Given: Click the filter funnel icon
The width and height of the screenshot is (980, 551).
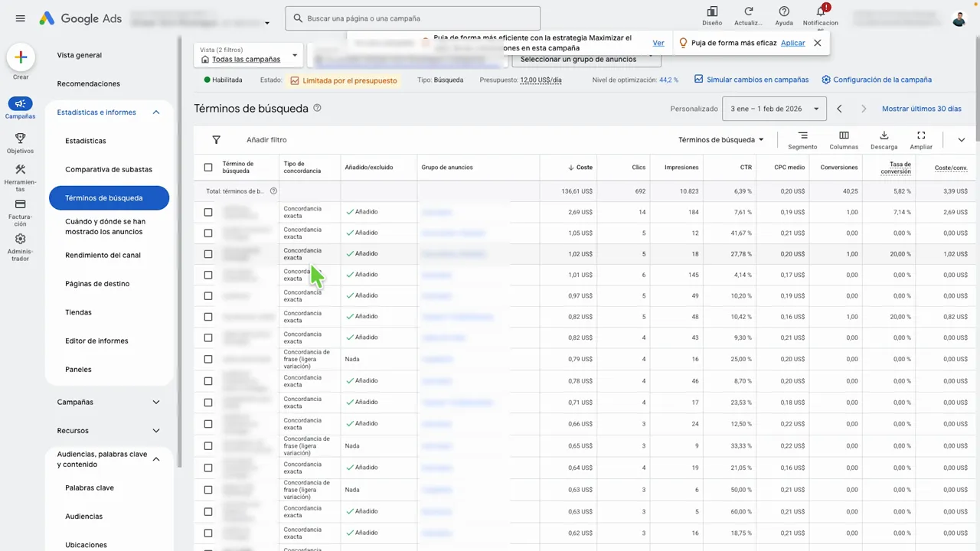Looking at the screenshot, I should [x=217, y=140].
